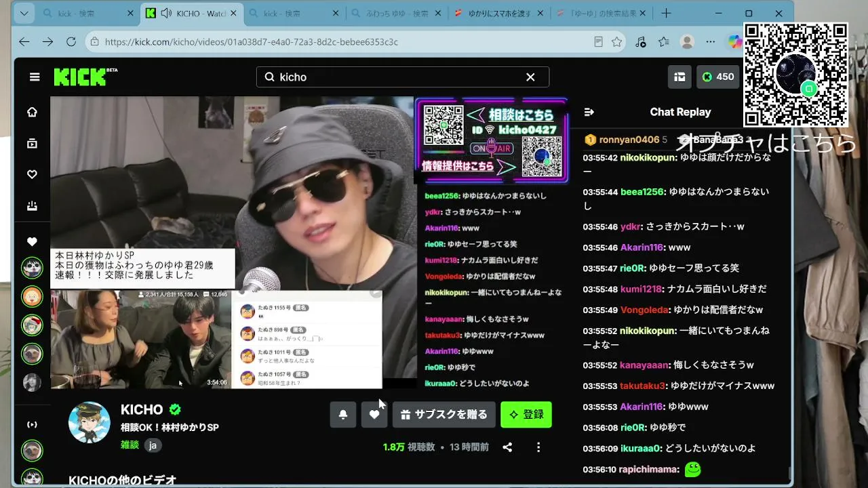868x488 pixels.
Task: Close the ゆかりにスマホを渡す tab
Action: (x=539, y=14)
